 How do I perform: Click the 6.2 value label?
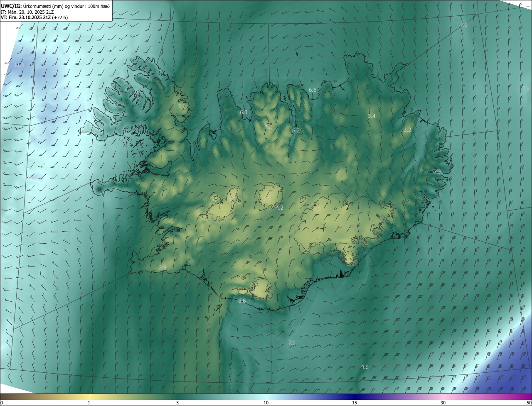pos(296,130)
